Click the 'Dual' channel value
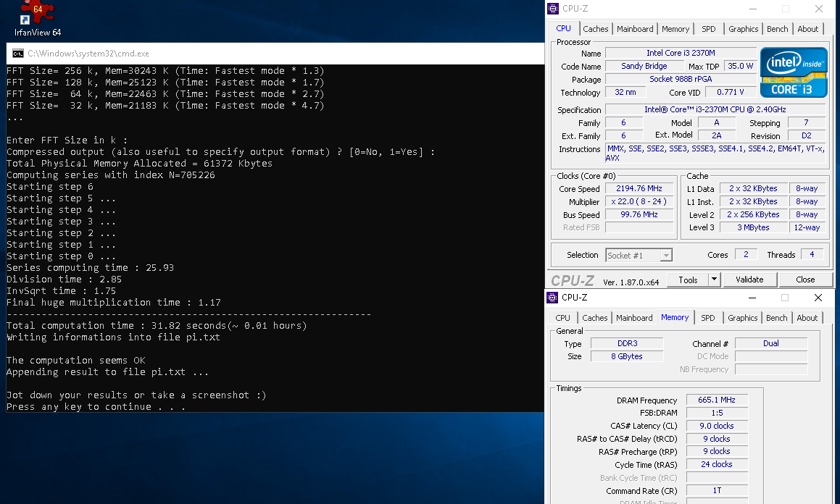 point(771,343)
